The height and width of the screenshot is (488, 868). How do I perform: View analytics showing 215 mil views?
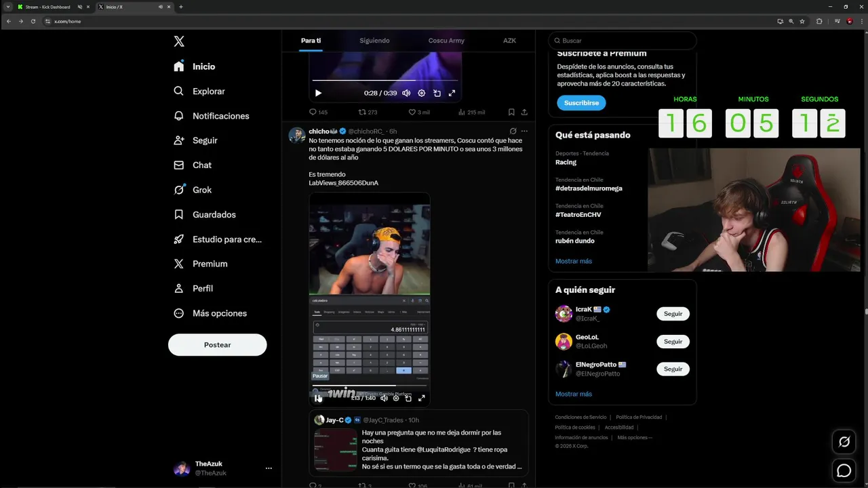[471, 112]
